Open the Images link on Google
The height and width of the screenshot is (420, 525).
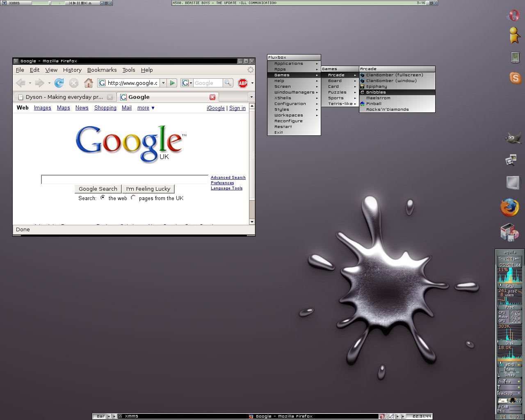pos(42,108)
